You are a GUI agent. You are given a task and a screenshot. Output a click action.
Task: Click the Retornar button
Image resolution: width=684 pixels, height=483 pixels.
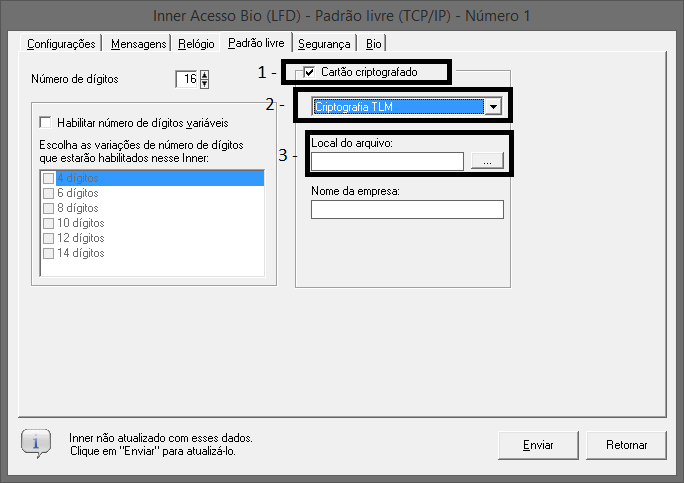point(626,444)
